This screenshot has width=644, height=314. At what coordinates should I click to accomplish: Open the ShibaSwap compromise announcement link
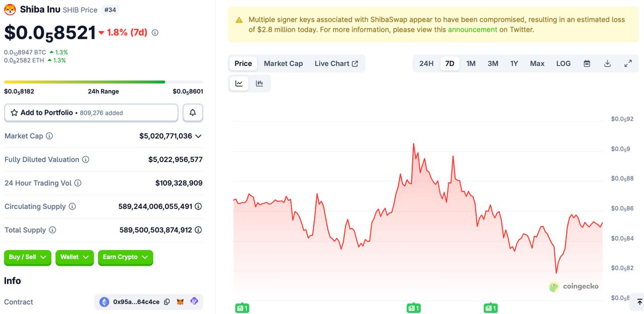point(472,30)
